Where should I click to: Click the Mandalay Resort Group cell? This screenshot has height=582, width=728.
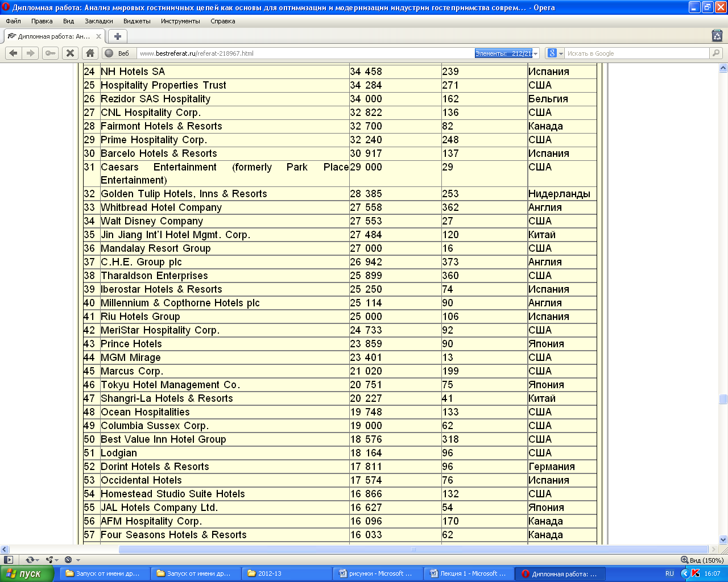click(224, 248)
